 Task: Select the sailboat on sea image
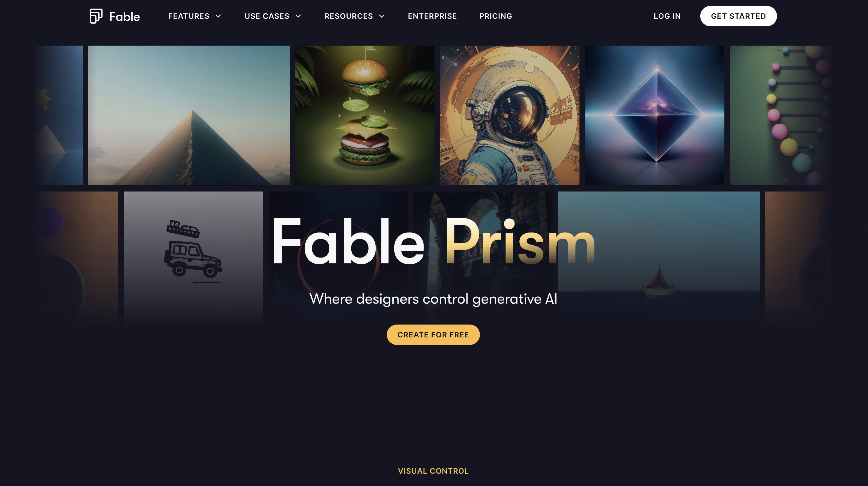coord(659,257)
